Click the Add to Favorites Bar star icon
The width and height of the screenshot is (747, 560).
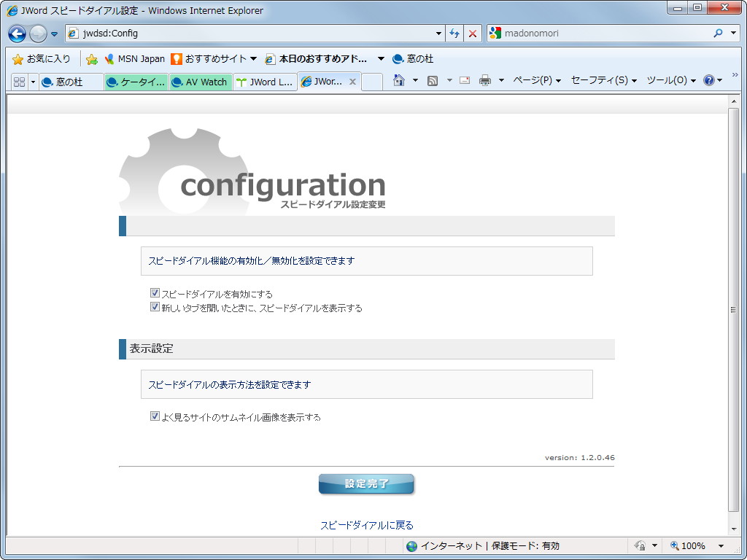pos(91,59)
